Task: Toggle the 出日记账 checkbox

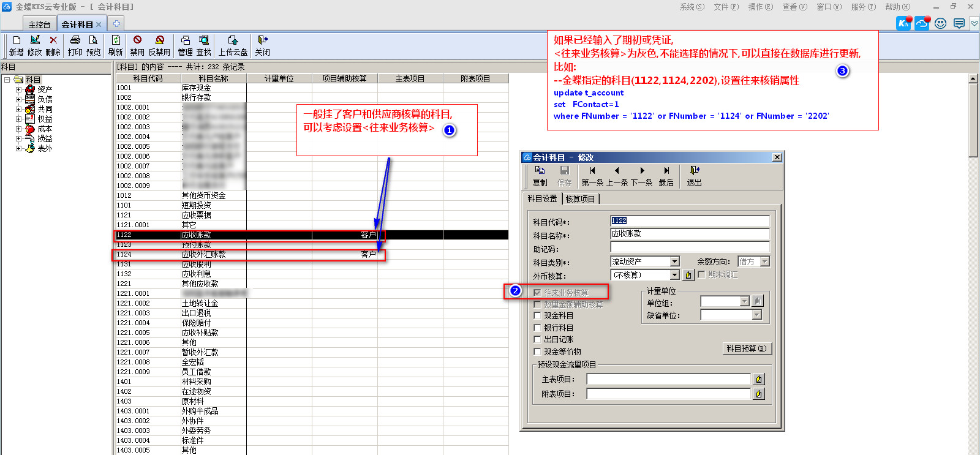Action: click(538, 340)
